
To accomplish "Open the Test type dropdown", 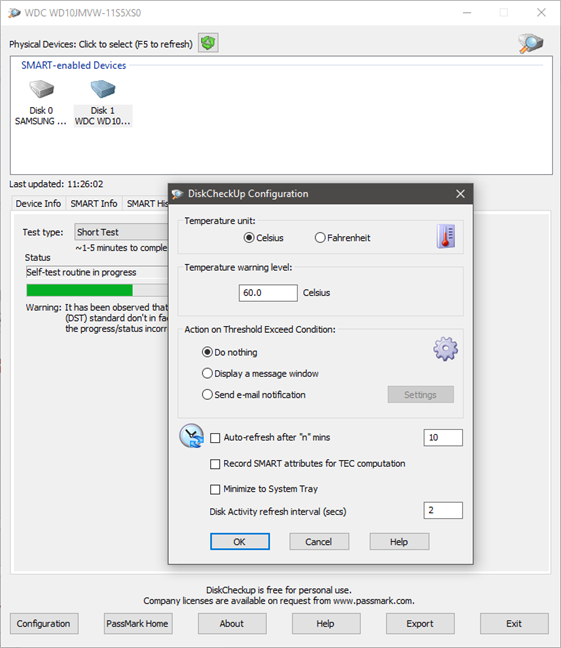I will [x=121, y=232].
